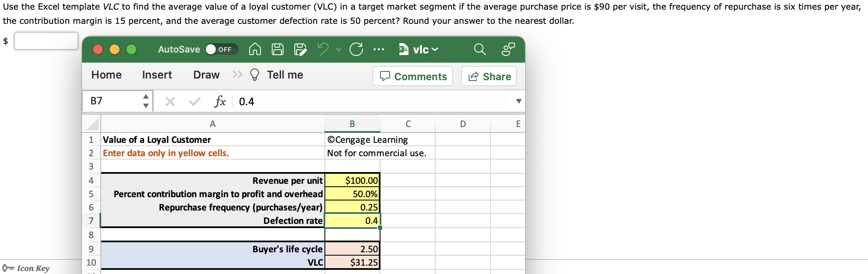Viewport: 868px width, 274px height.
Task: Click the VLC result $31.25 cell
Action: coord(352,262)
